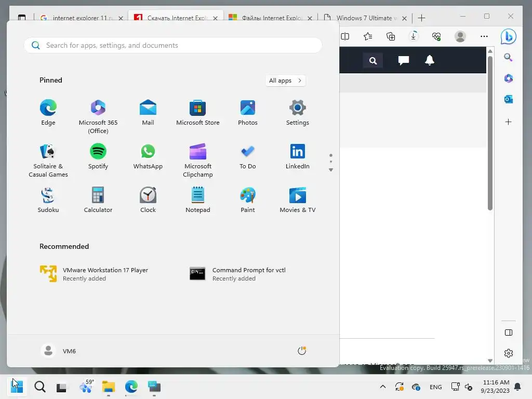Switch to Скачать Internet Explorer tab
Viewport: 532px width, 399px height.
[x=177, y=18]
